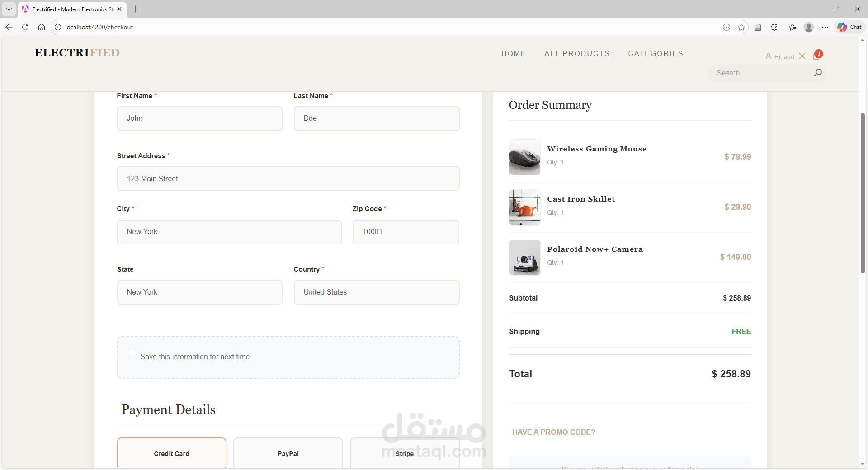Check Save this information for next time
The image size is (868, 470).
(132, 352)
